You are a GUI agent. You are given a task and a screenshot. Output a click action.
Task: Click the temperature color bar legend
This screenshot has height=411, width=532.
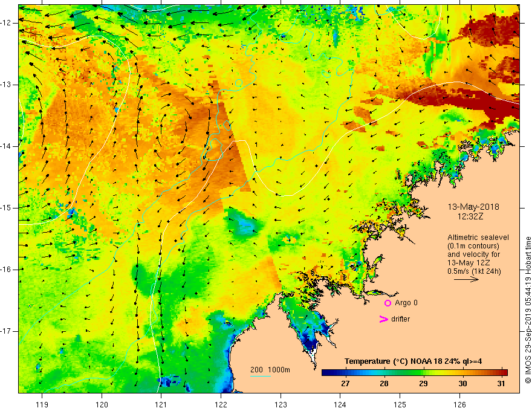coord(414,373)
